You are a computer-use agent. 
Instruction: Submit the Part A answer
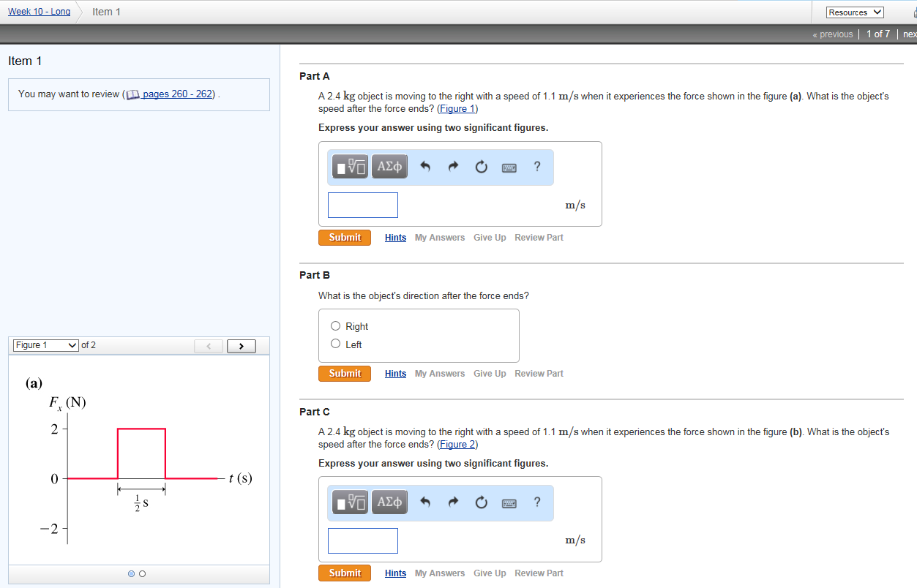point(344,237)
